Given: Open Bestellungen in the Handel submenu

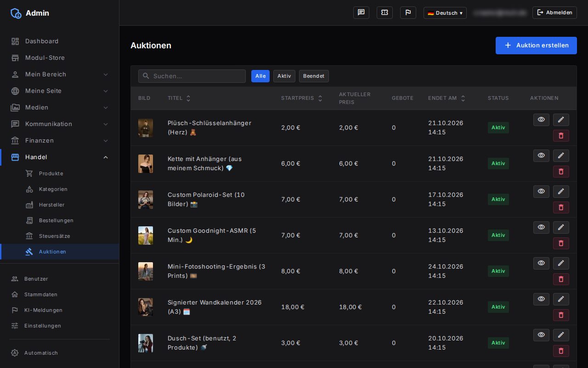Looking at the screenshot, I should pos(60,220).
